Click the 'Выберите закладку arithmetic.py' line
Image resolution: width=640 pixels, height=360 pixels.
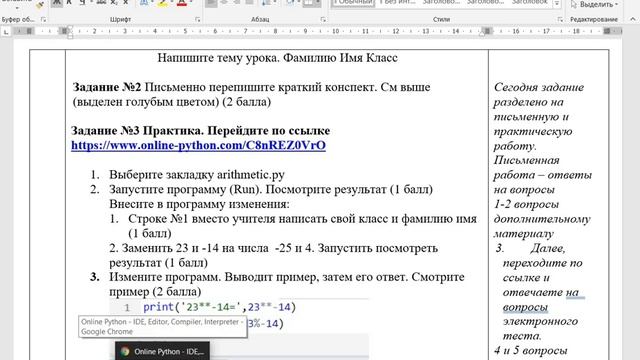[x=197, y=175]
